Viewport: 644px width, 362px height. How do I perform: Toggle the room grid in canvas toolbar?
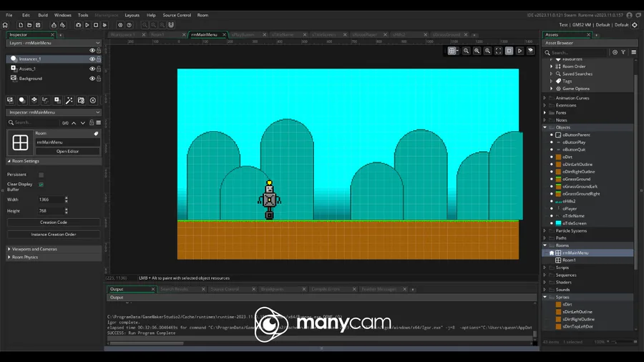[x=452, y=51]
